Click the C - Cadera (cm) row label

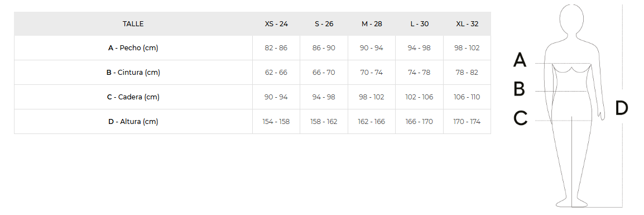click(x=133, y=97)
